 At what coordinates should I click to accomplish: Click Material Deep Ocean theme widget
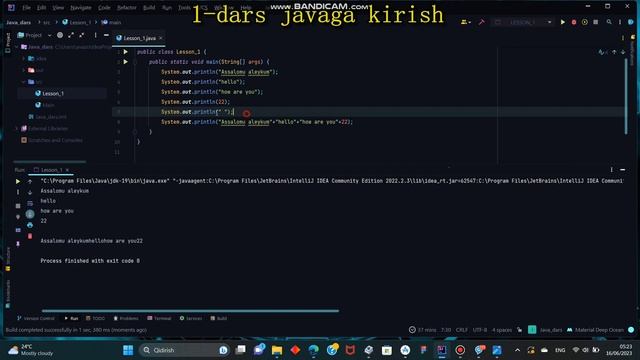596,330
